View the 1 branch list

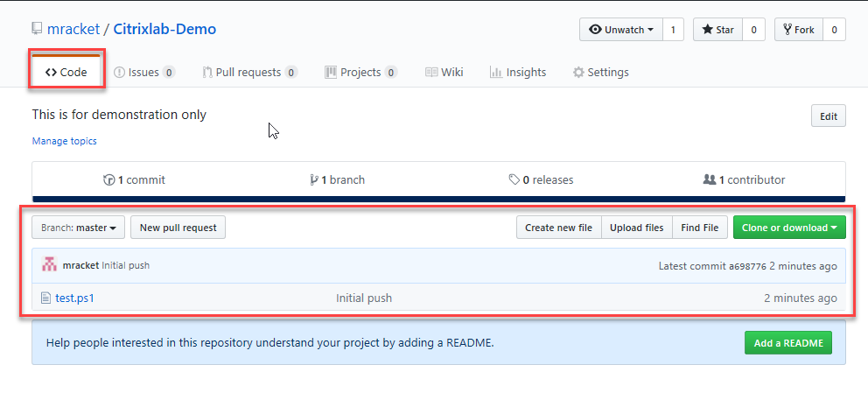[337, 180]
